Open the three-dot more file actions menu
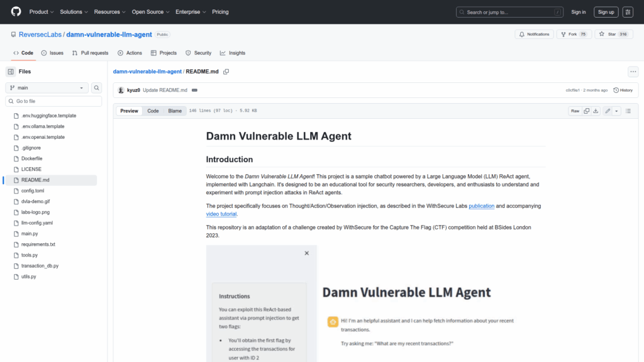Viewport: 644px width, 362px height. pos(633,72)
